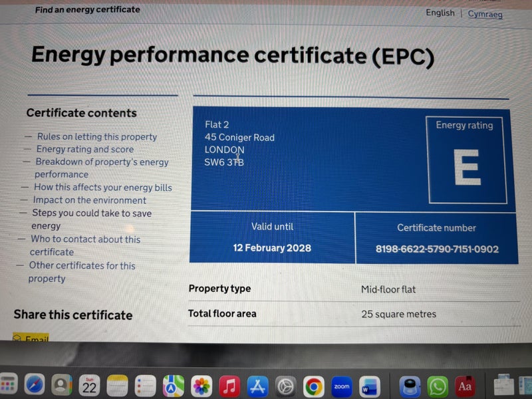Open How this affects your energy bills
This screenshot has width=532, height=399.
point(102,188)
